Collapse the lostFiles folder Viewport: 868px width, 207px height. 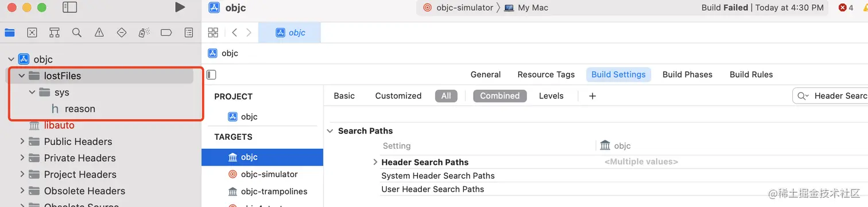pos(22,76)
